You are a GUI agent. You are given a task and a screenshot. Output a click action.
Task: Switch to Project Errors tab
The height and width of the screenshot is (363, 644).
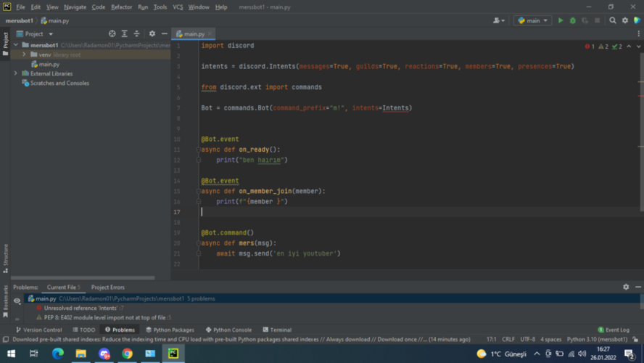107,287
